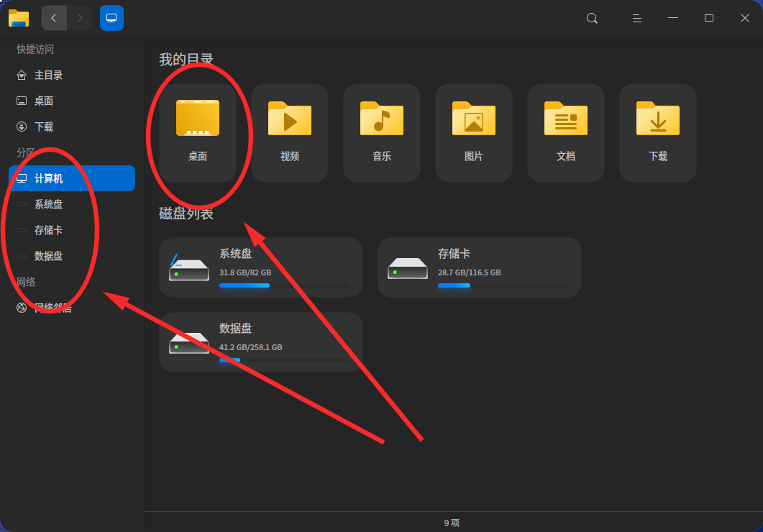Minimize the file manager window
Viewport: 763px width, 532px height.
(x=672, y=18)
